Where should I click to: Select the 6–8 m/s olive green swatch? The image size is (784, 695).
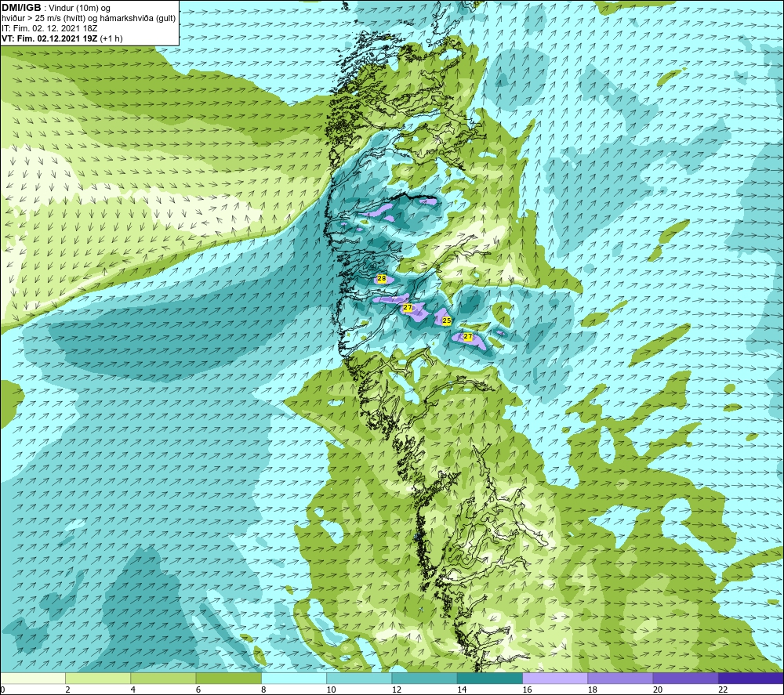click(x=228, y=679)
